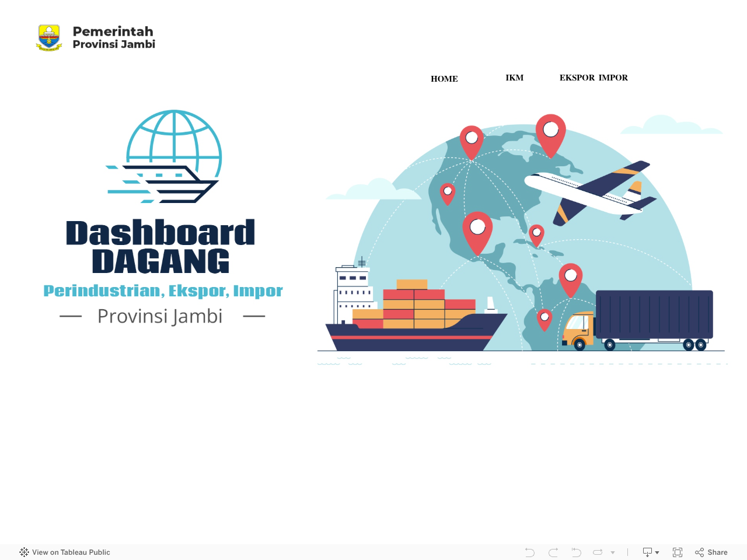Enter full screen mode via toolbar icon

(678, 552)
